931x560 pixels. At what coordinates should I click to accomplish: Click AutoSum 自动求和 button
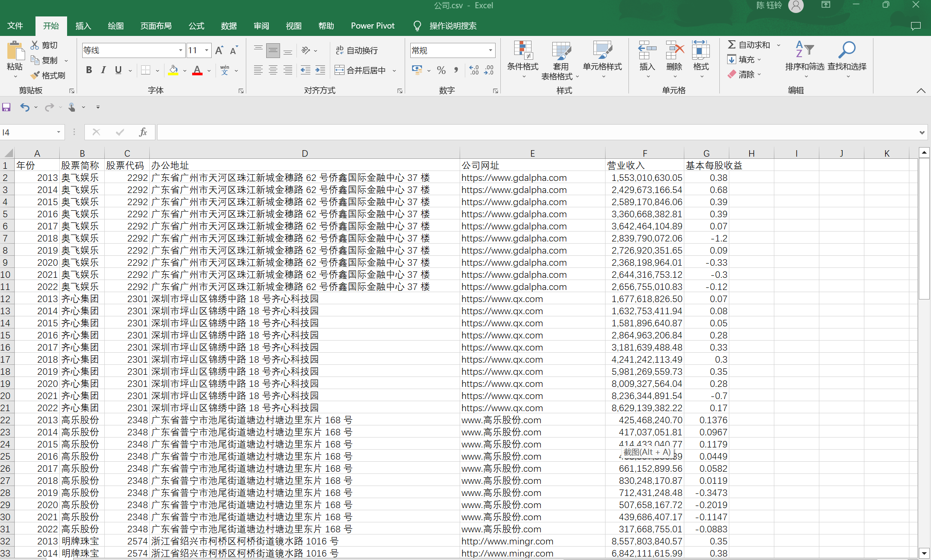[x=749, y=45]
